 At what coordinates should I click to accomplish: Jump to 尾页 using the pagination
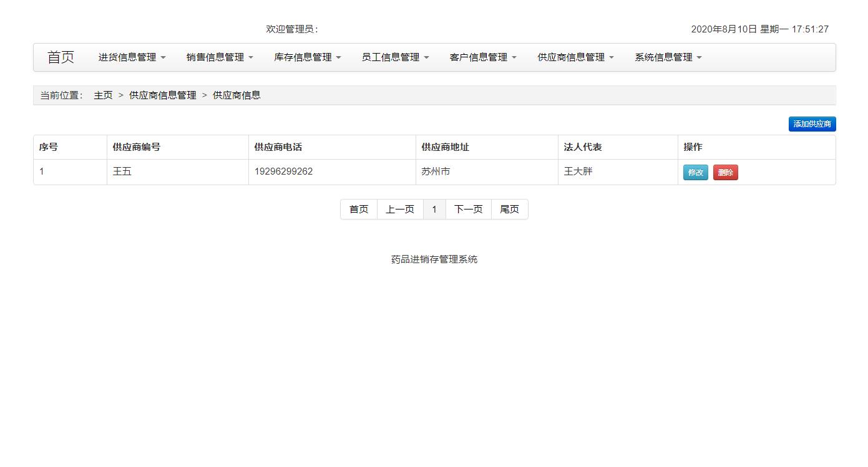click(x=509, y=209)
